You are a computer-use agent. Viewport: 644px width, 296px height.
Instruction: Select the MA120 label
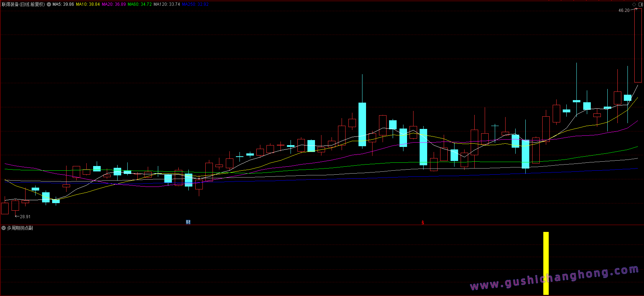pos(166,4)
